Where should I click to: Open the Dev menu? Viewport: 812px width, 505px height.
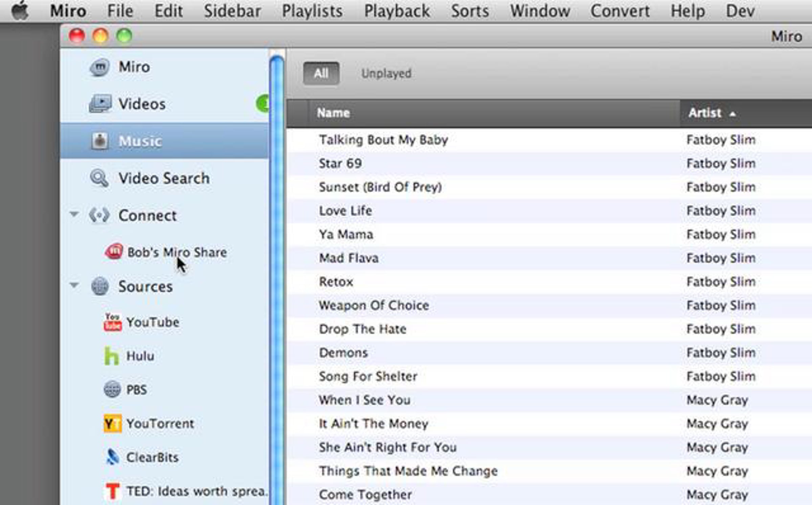(741, 11)
